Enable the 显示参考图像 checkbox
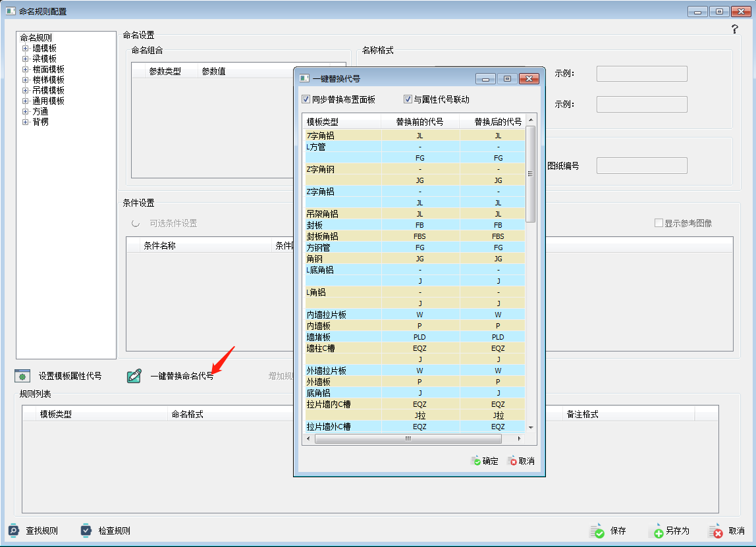Image resolution: width=756 pixels, height=547 pixels. pos(659,223)
